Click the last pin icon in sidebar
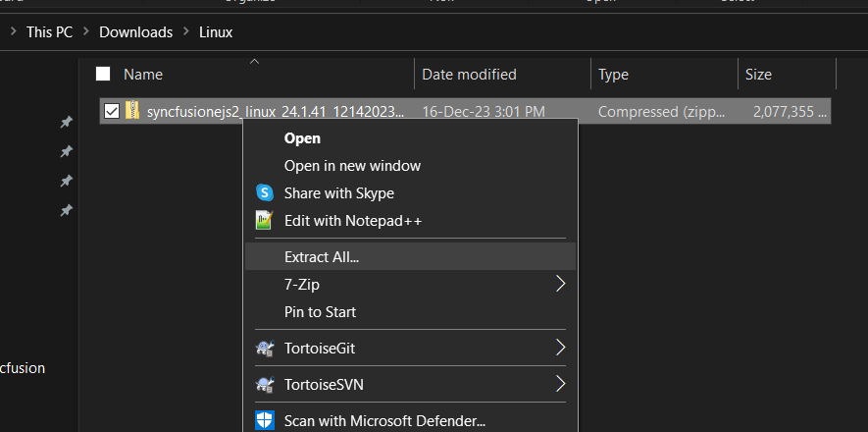Image resolution: width=868 pixels, height=432 pixels. pos(66,210)
